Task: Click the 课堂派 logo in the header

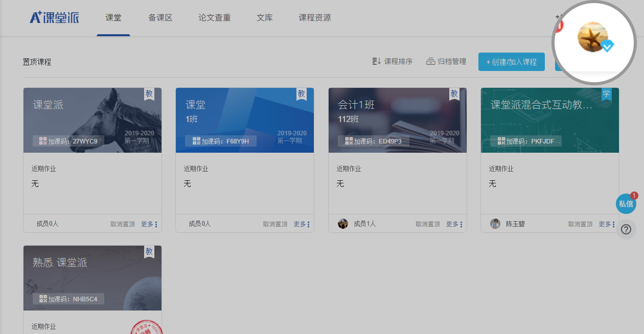Action: 55,17
